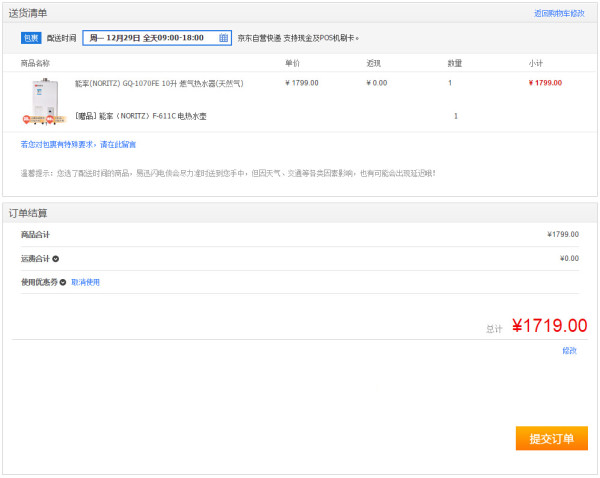Click the 总计 label
The image size is (600, 478).
(x=494, y=329)
